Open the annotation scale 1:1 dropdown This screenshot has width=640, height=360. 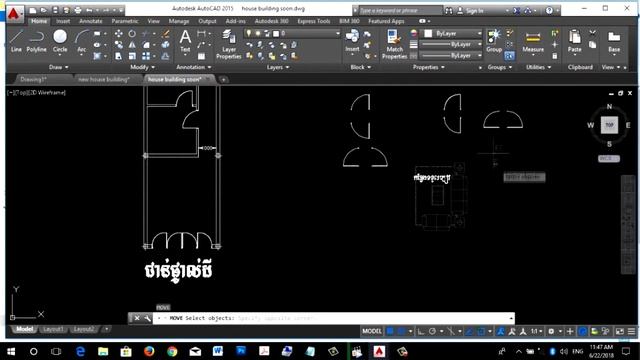tap(536, 331)
